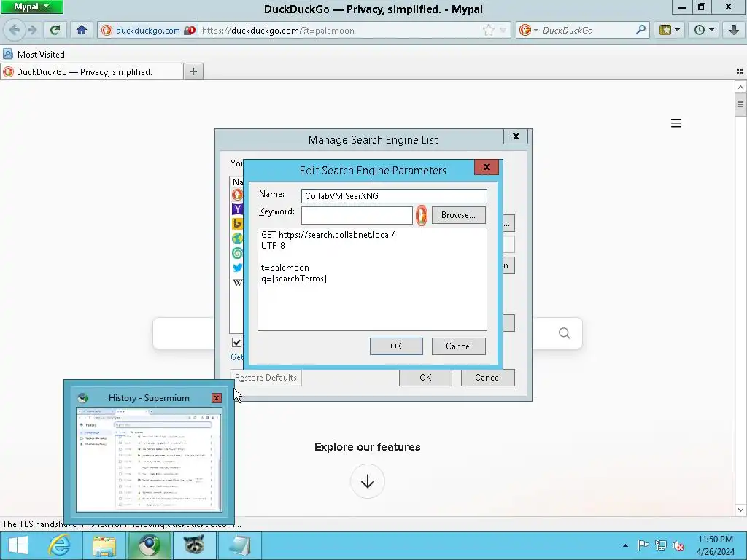Open the notepad taskbar icon
The image size is (747, 560).
239,545
